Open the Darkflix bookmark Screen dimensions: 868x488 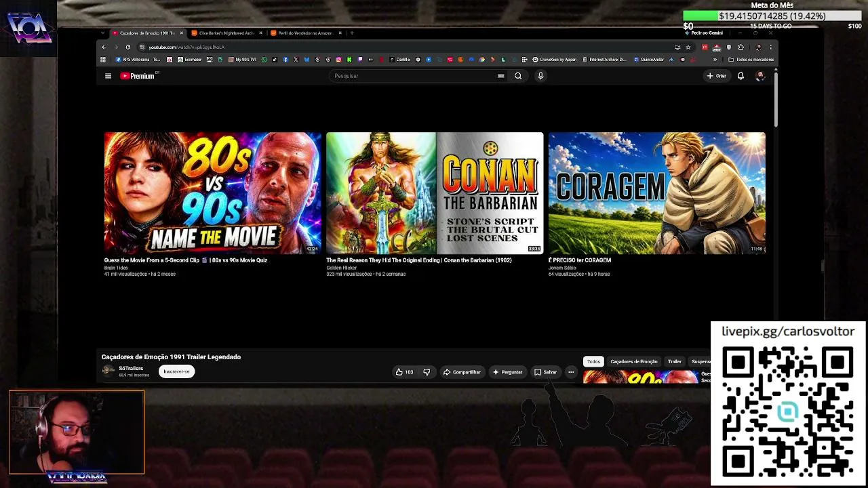coord(400,60)
